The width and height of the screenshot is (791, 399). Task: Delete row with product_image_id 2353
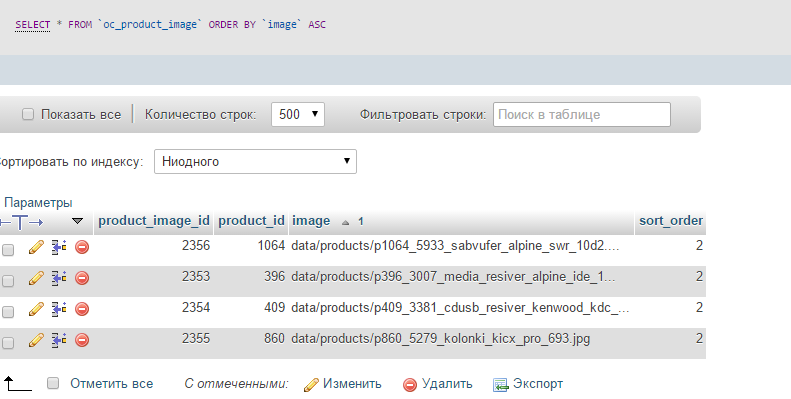[82, 278]
